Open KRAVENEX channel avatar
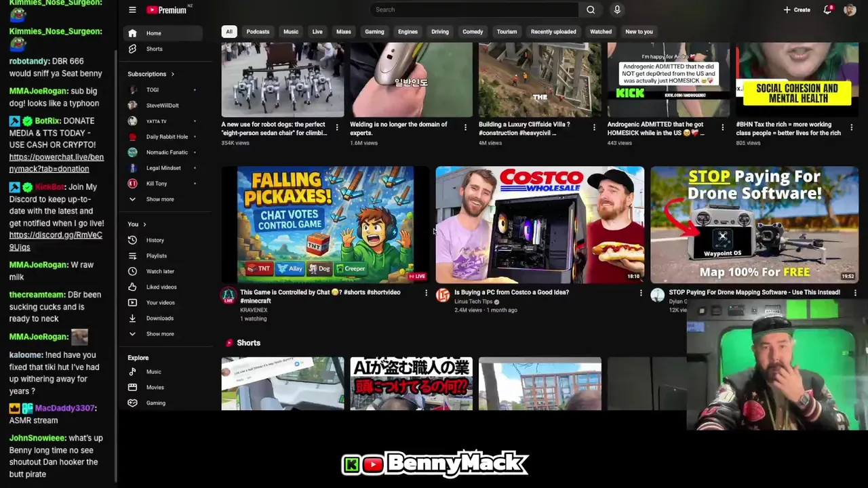The image size is (868, 488). [x=229, y=296]
